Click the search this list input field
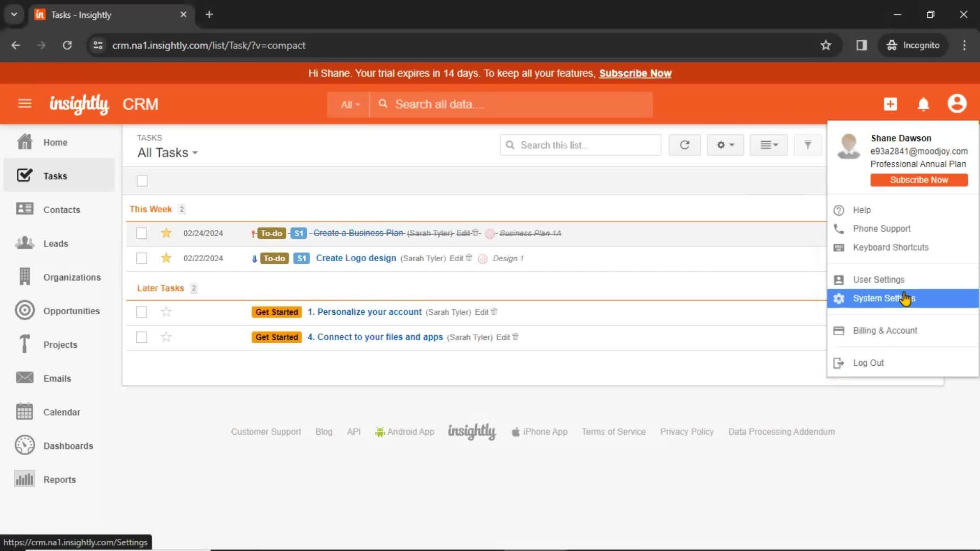Screen dimensions: 980x551 coord(581,145)
